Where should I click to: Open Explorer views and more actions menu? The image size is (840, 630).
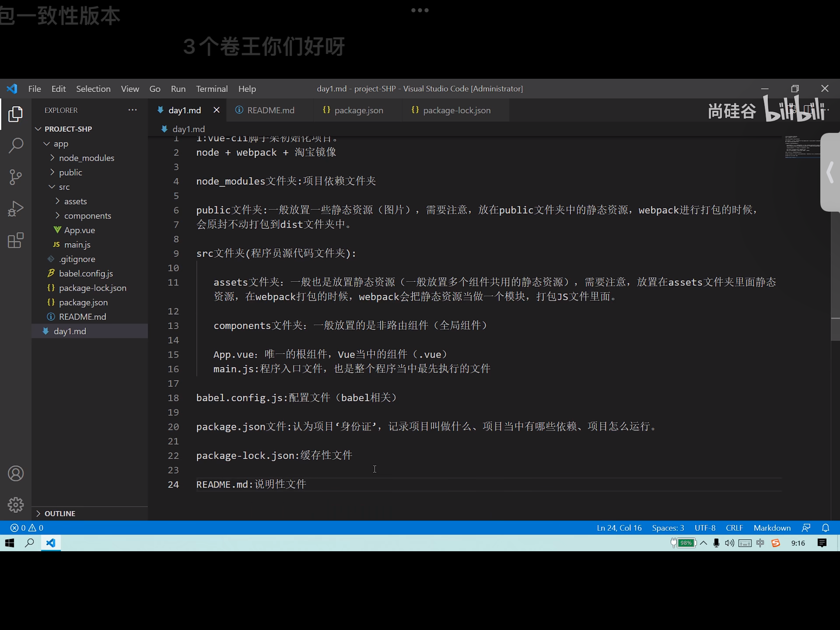(132, 110)
